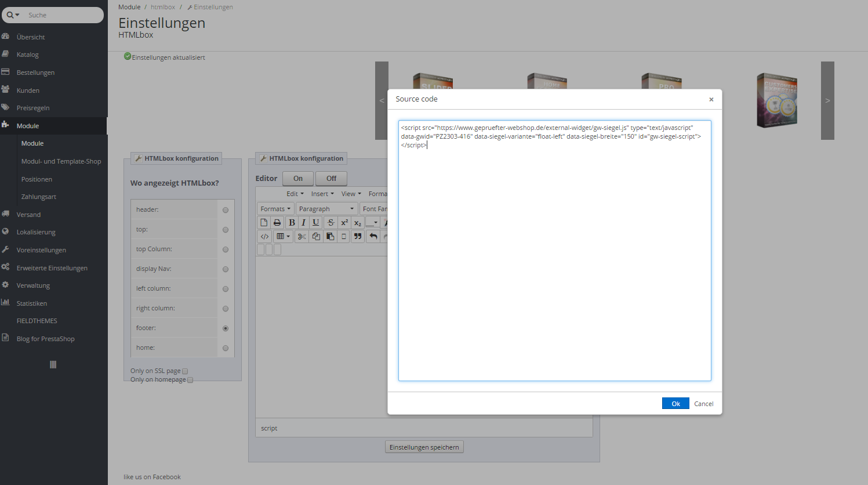The image size is (868, 485).
Task: Click the Katalog book icon in sidebar
Action: tap(5, 54)
